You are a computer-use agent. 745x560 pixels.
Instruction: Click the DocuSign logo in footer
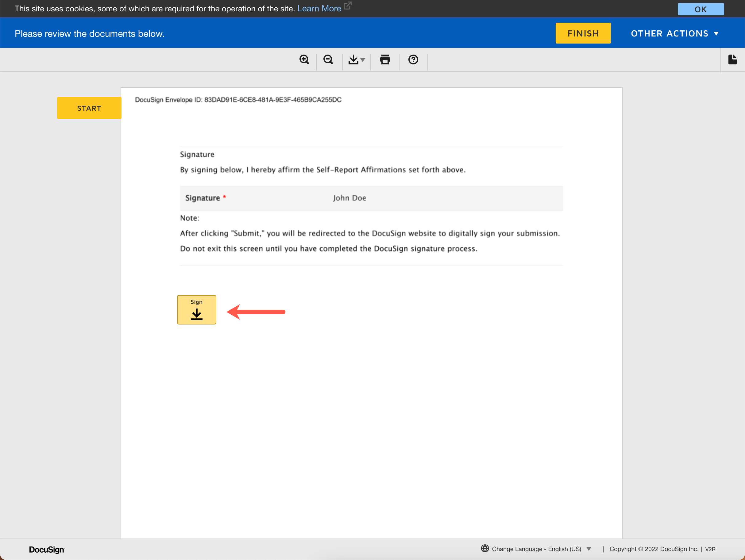click(46, 549)
